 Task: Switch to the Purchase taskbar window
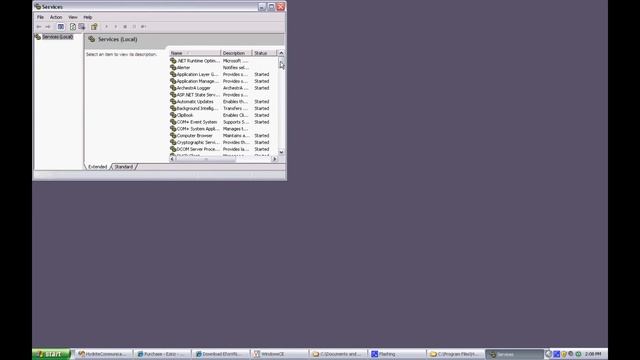coord(163,354)
